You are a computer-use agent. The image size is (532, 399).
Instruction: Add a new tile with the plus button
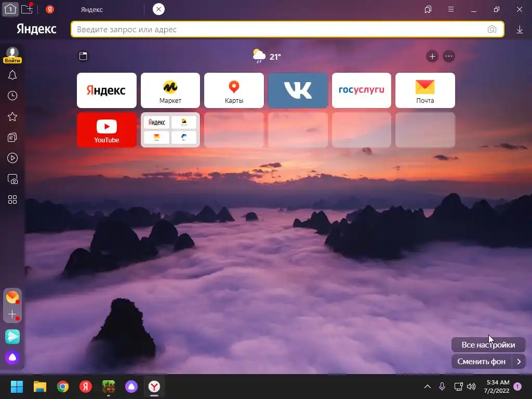pyautogui.click(x=432, y=56)
